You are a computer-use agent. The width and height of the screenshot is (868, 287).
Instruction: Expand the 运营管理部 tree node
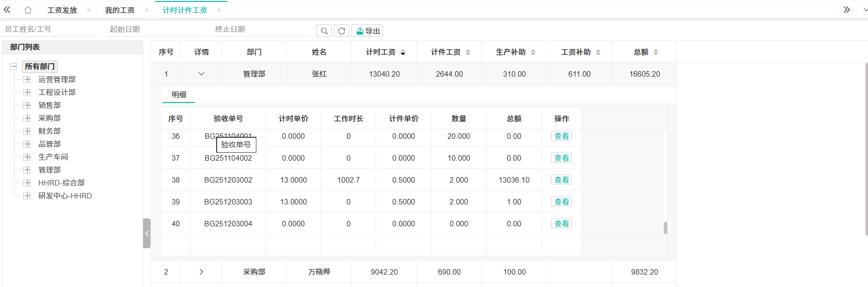pos(27,80)
